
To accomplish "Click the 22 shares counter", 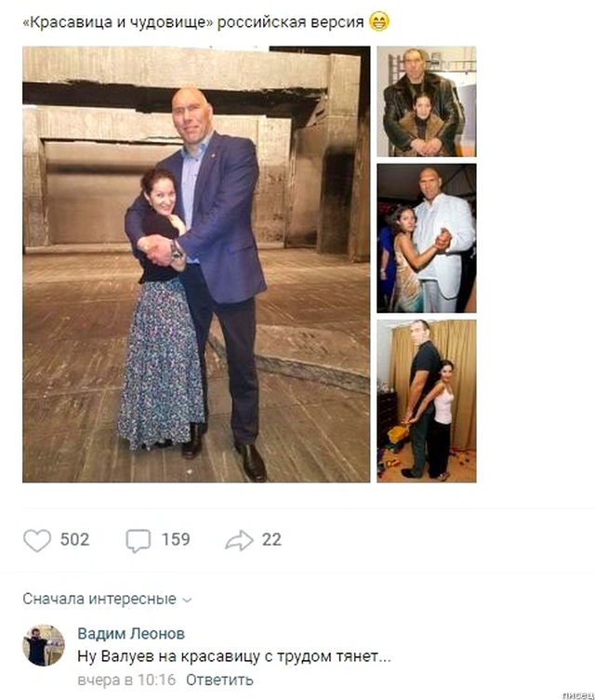I will pos(271,540).
